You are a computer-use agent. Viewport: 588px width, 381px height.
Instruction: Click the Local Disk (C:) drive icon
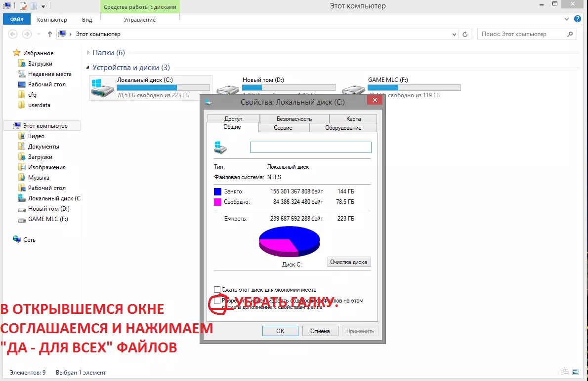click(x=102, y=88)
